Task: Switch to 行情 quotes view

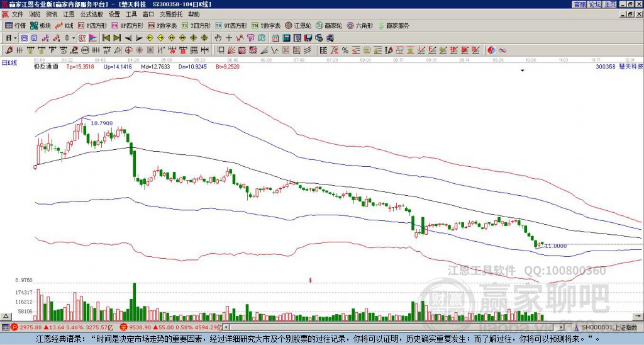Action: click(16, 25)
